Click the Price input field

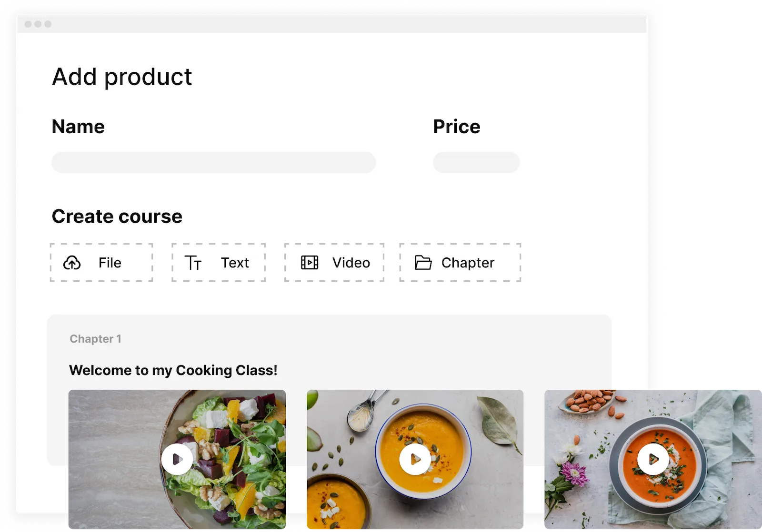(x=476, y=162)
